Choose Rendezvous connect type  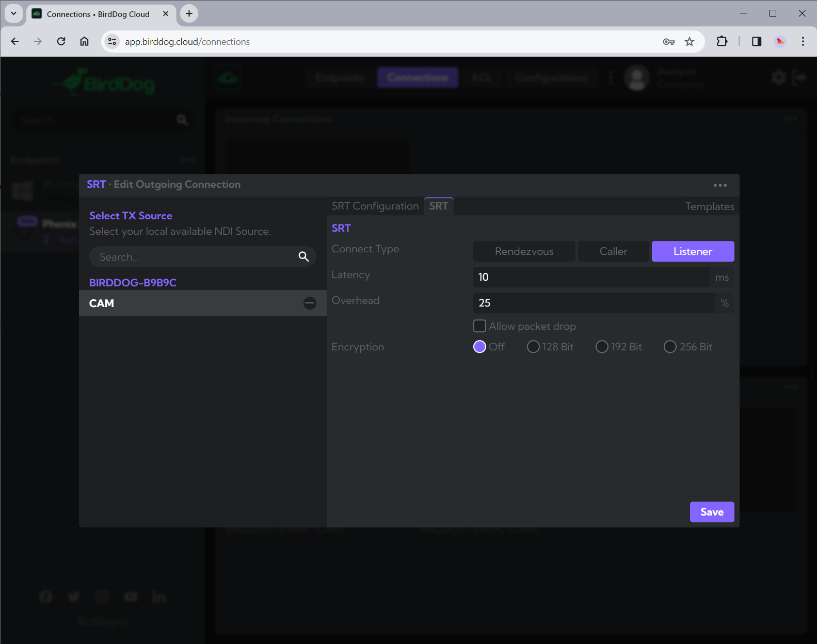tap(524, 251)
